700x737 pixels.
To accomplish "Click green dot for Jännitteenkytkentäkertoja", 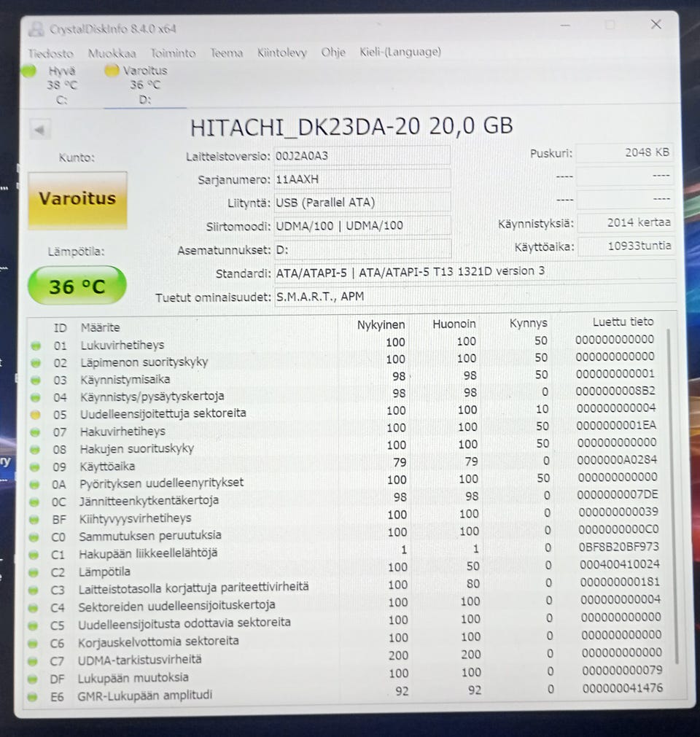I will (34, 502).
